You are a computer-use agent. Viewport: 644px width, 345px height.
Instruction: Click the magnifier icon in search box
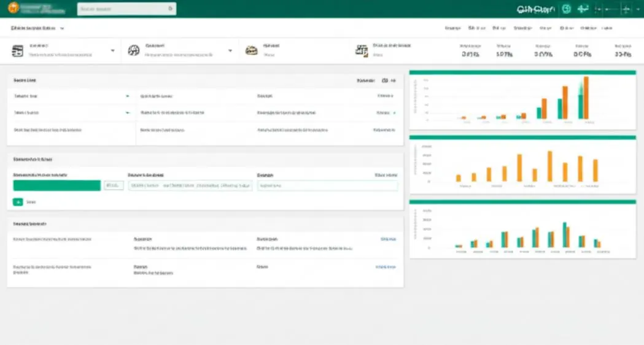[x=171, y=9]
